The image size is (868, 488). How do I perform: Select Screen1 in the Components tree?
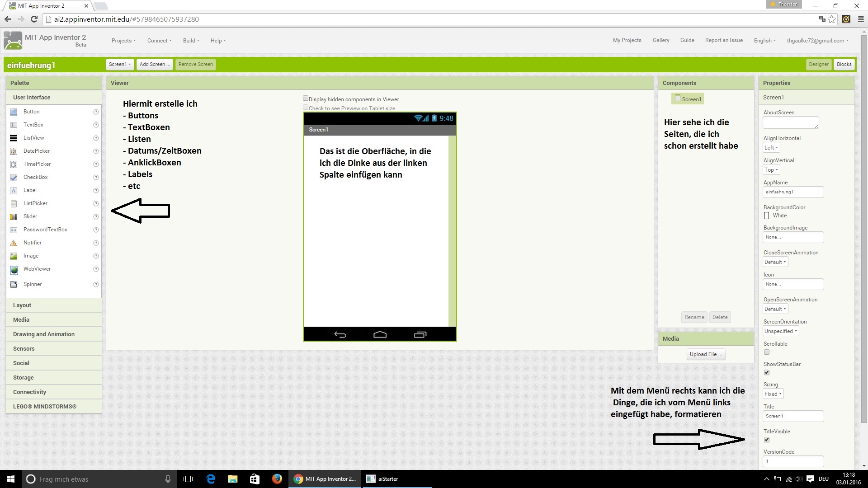(688, 99)
